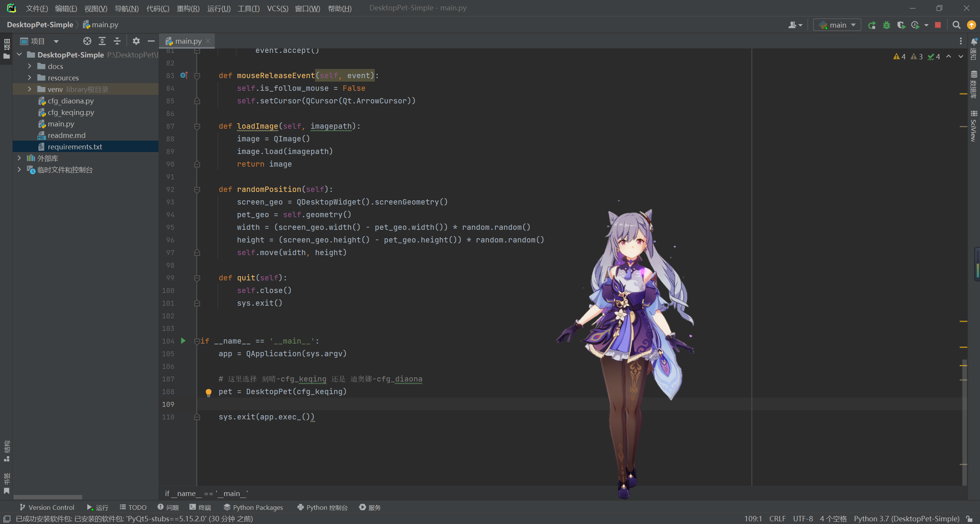Click Python 3.7 interpreter in status bar
Screen dimensions: 980x524
906,519
